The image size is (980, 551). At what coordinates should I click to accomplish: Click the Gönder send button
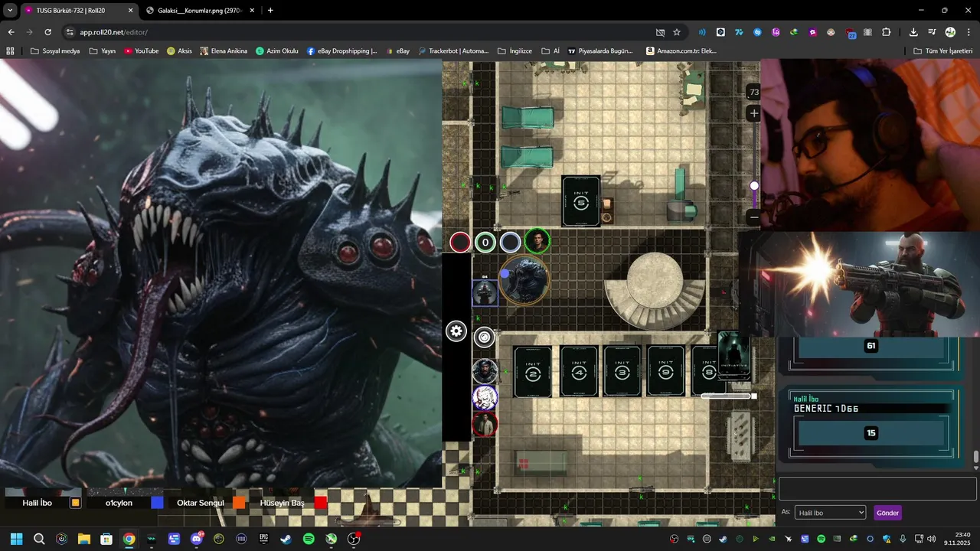[887, 513]
